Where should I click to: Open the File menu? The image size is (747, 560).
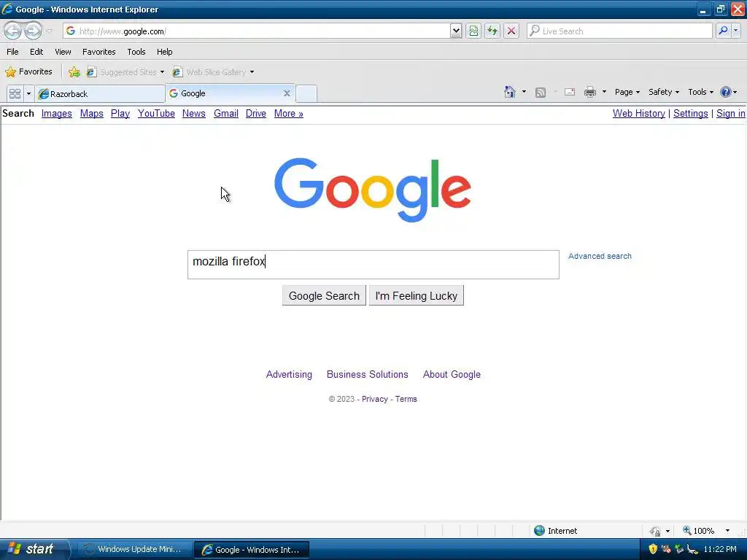click(x=13, y=52)
